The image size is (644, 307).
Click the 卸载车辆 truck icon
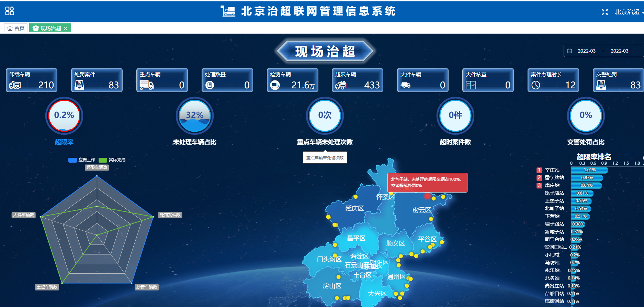tap(15, 85)
